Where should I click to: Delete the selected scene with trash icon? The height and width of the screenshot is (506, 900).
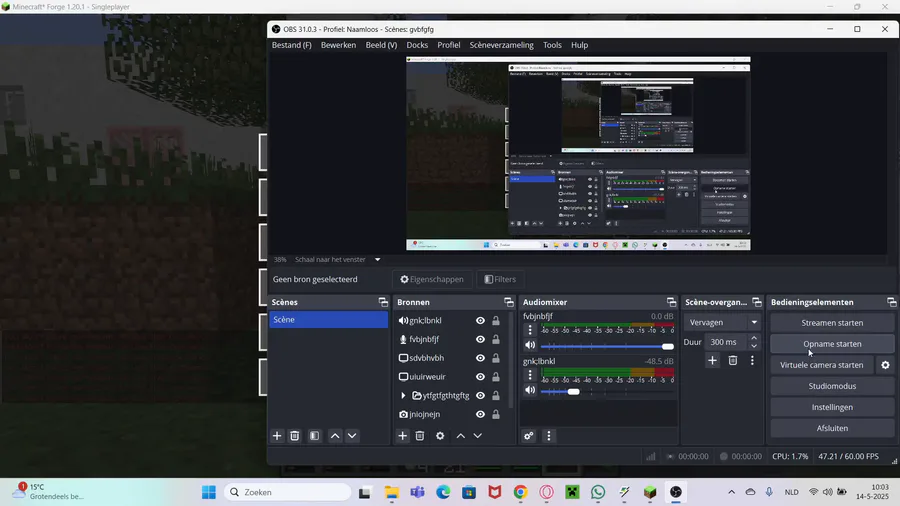[x=294, y=436]
